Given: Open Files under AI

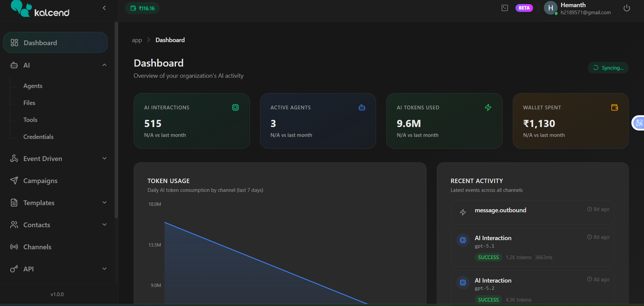Looking at the screenshot, I should pyautogui.click(x=29, y=103).
